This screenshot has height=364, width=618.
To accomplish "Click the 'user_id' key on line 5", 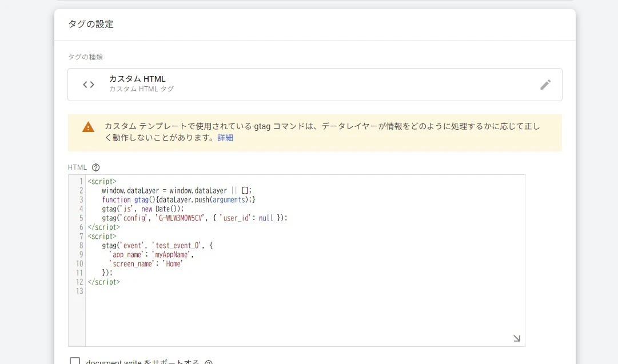I will [x=236, y=218].
